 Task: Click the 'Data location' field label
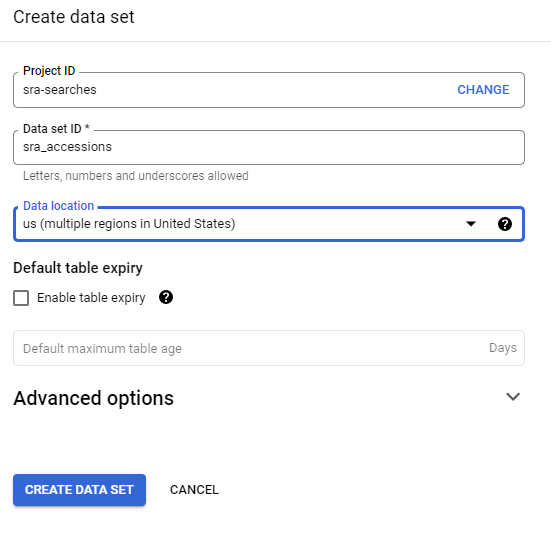click(x=58, y=206)
